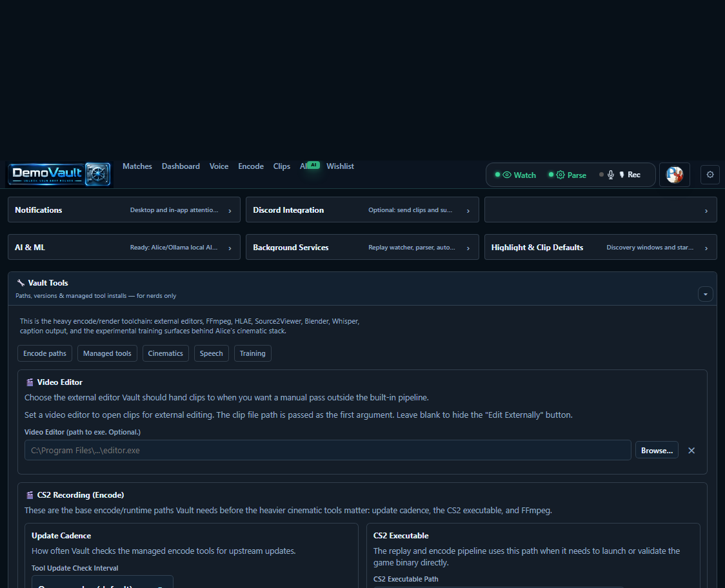Open settings via the top-right gear icon
Viewport: 725px width, 588px height.
tap(710, 175)
